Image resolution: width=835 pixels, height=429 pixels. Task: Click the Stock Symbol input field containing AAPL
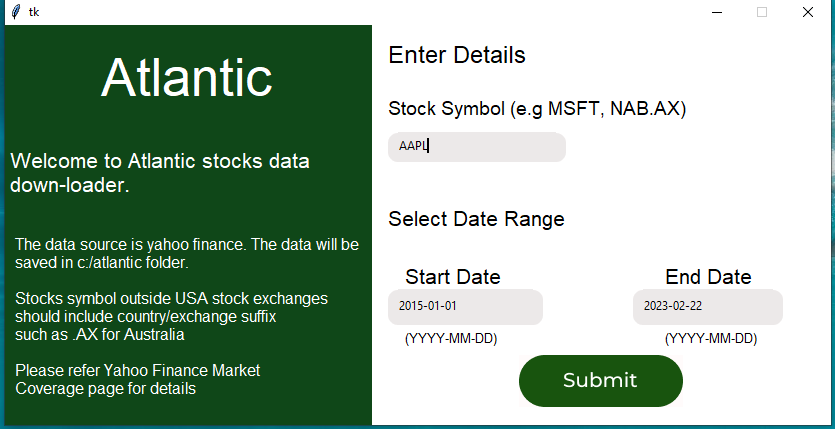tap(477, 147)
